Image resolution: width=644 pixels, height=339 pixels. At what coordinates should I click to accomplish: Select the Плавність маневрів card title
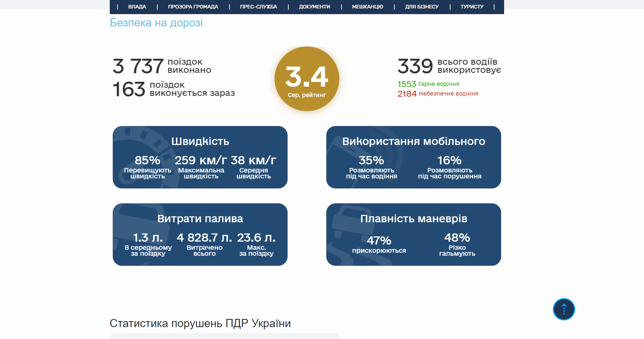(414, 219)
